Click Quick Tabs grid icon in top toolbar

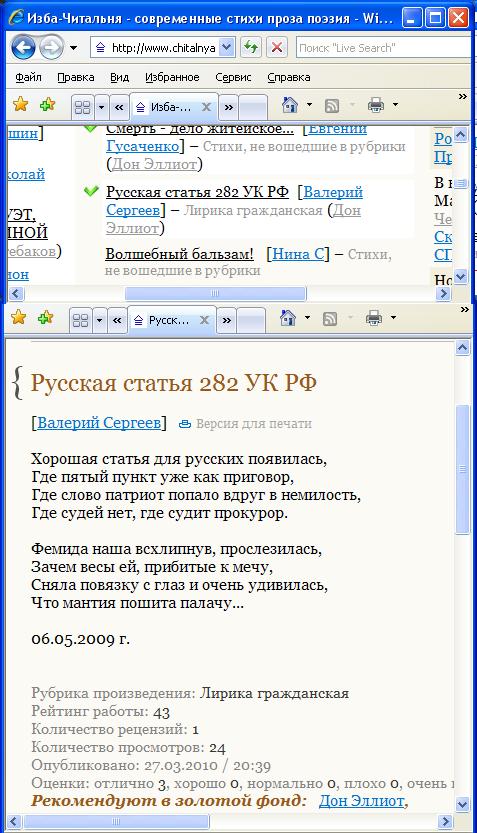tap(82, 108)
